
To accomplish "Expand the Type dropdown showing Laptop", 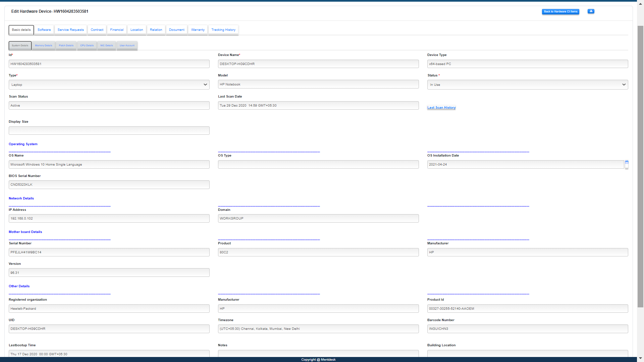I will 109,85.
